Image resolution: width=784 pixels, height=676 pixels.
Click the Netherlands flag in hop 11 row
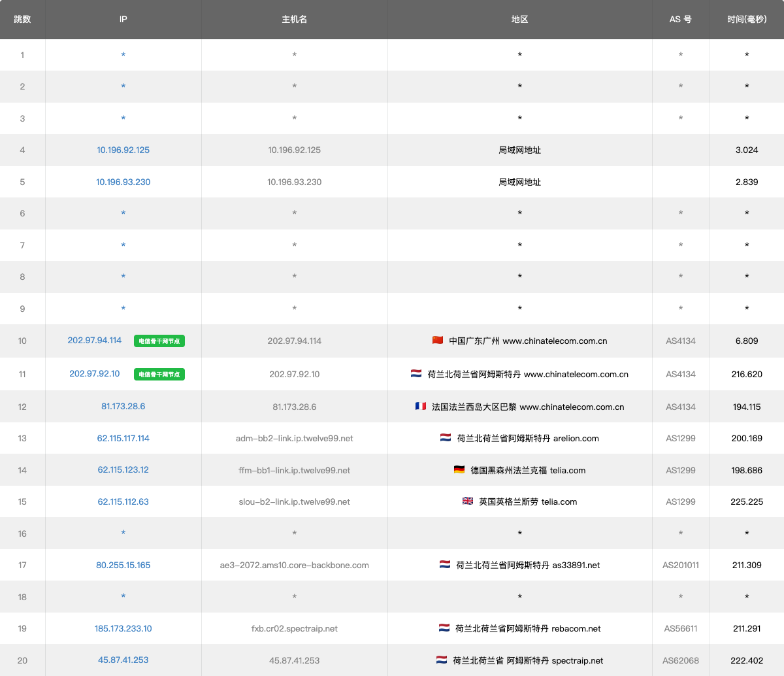pos(416,374)
